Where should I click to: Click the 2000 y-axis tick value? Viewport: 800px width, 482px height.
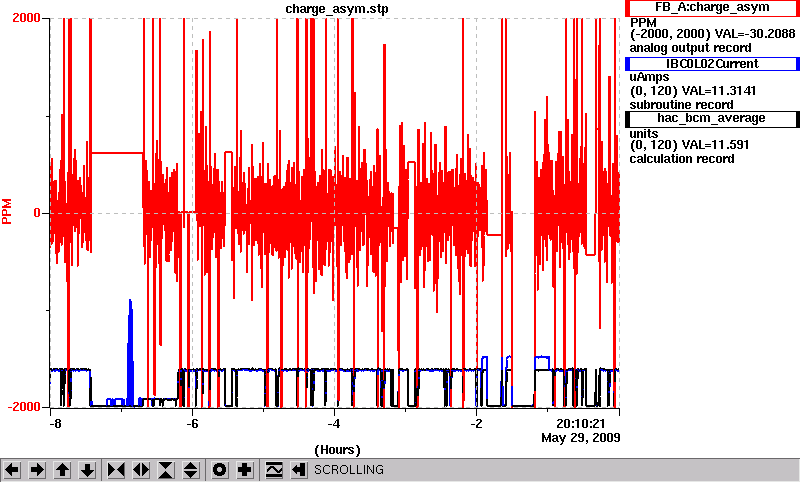click(26, 18)
